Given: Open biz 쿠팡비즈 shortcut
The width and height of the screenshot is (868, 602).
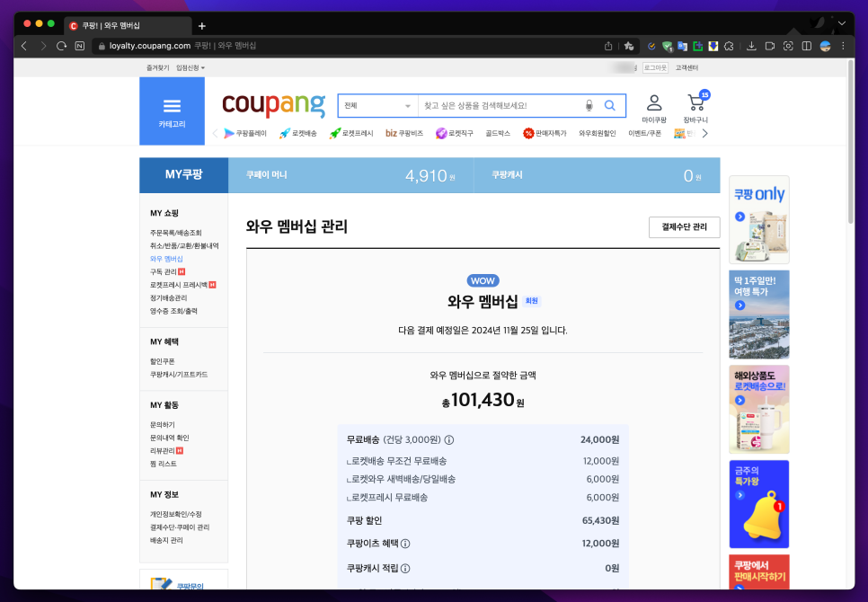Looking at the screenshot, I should (x=404, y=133).
